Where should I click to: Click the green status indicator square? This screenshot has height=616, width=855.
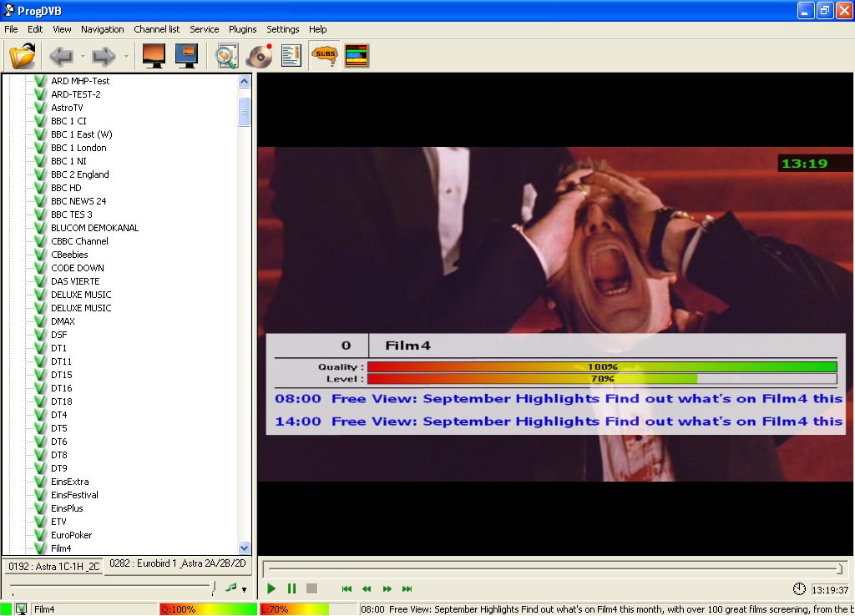[x=6, y=609]
